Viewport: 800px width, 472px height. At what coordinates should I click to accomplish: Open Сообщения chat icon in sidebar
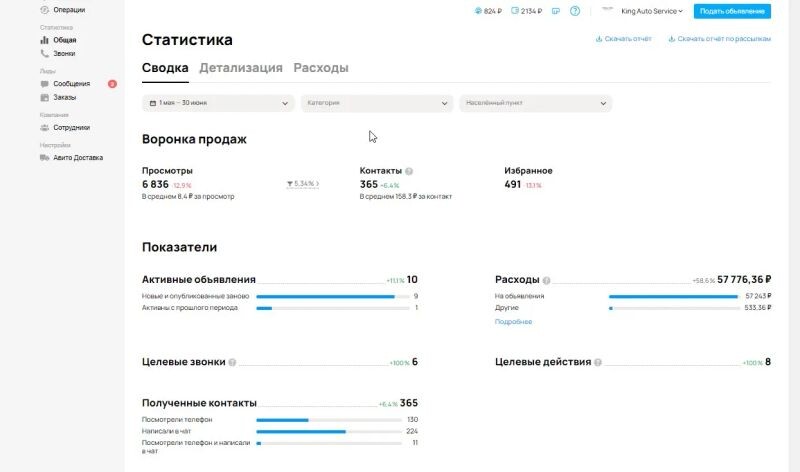(44, 84)
